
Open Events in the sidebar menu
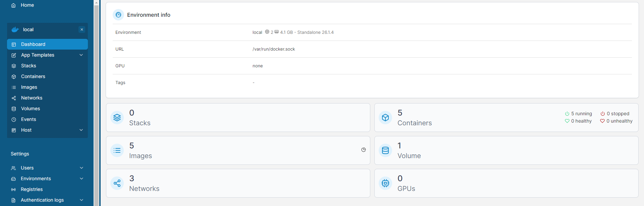click(29, 119)
